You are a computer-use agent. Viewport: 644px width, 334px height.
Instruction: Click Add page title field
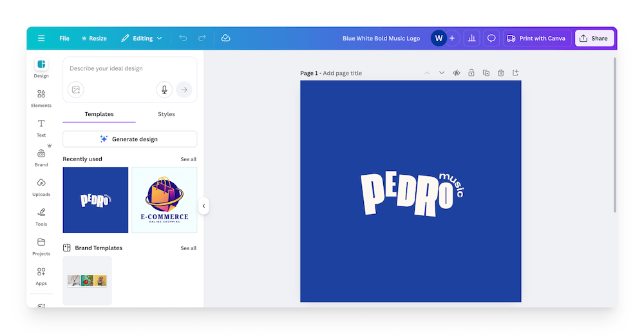coord(342,74)
